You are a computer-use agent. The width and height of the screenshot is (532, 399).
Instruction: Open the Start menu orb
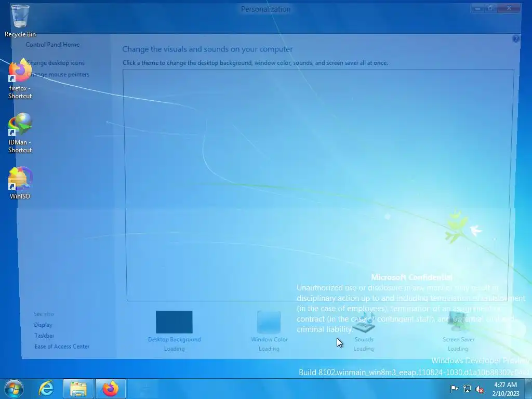click(14, 389)
